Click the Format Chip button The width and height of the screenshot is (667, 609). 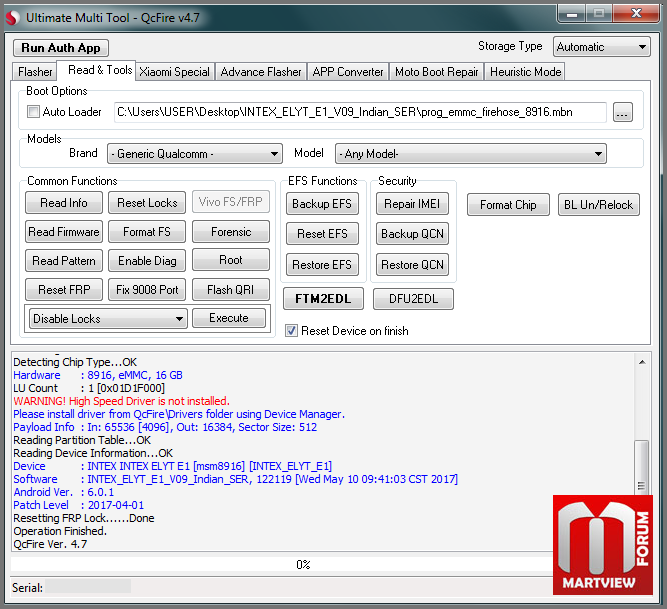(x=508, y=205)
